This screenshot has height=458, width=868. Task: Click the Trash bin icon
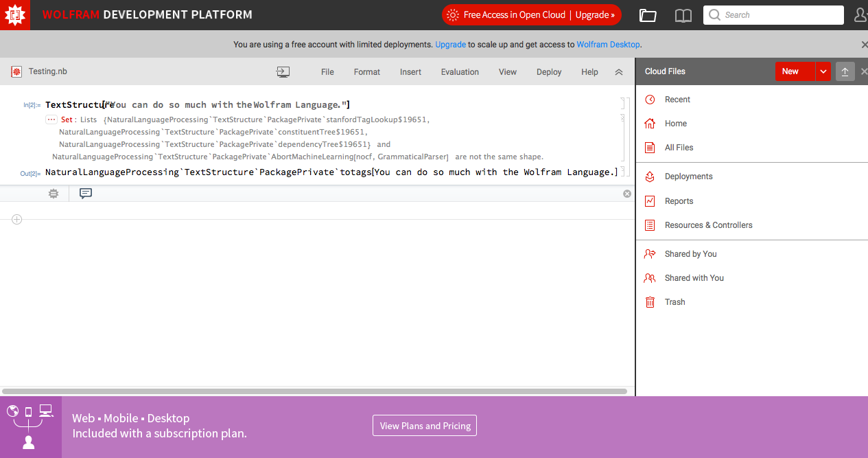(x=650, y=302)
